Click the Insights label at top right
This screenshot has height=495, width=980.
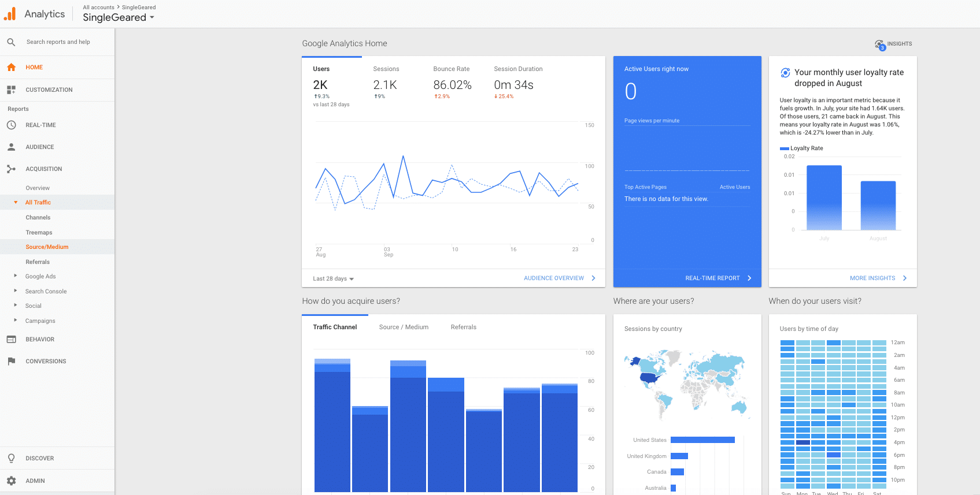click(x=900, y=44)
